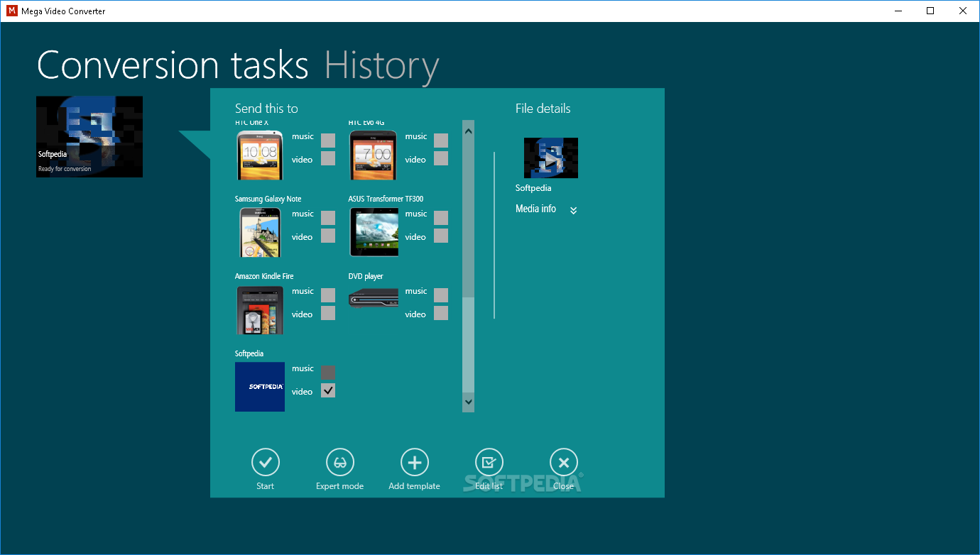Click the Samsung Galaxy Note label
Screen dimensions: 980x555
pos(268,199)
